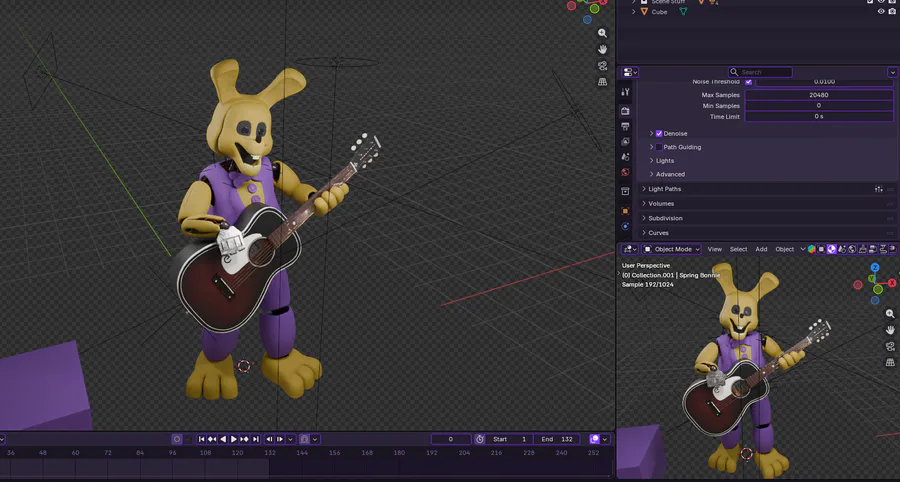Open the blue Physics properties tab

626,226
